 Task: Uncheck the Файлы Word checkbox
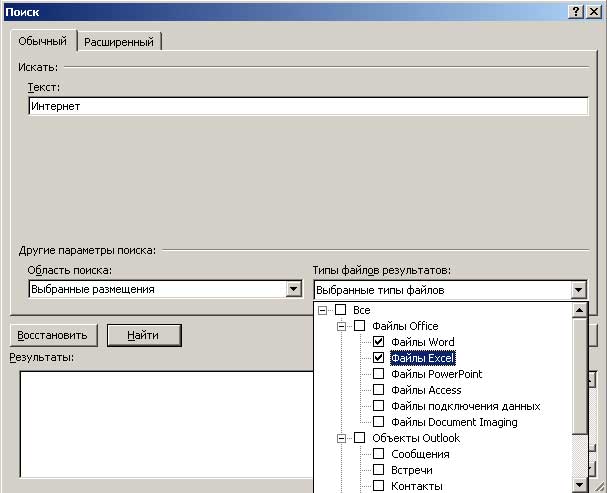point(378,342)
